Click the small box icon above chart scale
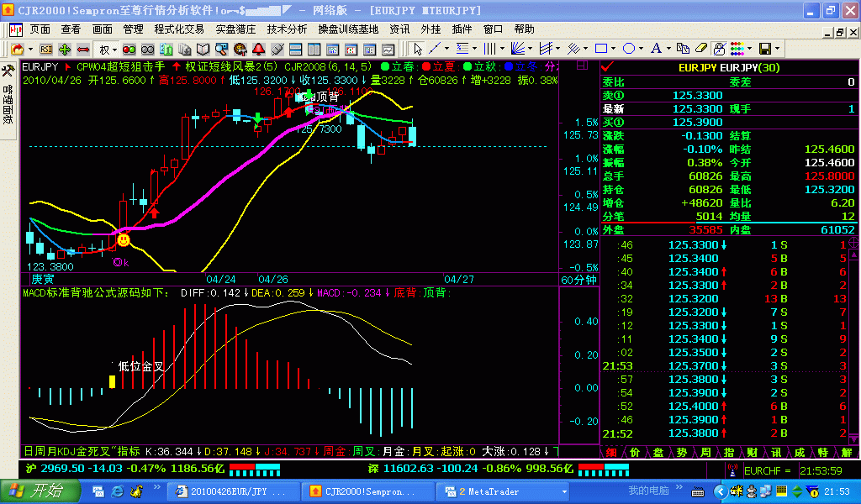 tap(582, 66)
